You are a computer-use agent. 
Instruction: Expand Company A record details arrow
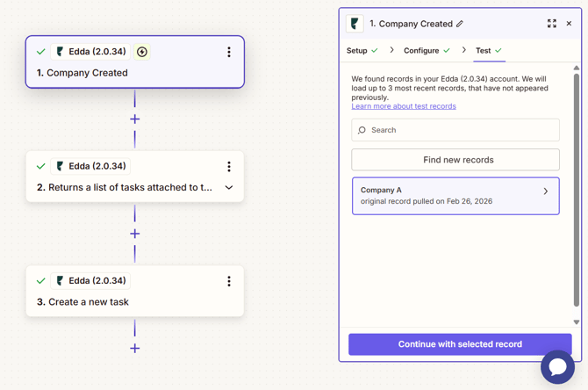coord(545,191)
